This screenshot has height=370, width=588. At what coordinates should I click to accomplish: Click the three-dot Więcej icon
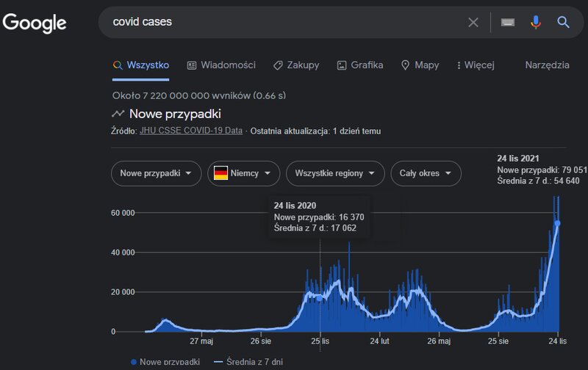(459, 65)
